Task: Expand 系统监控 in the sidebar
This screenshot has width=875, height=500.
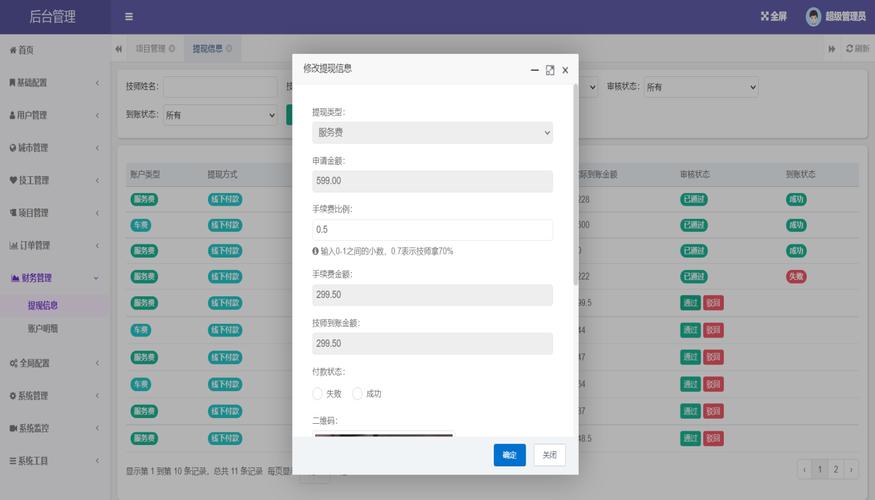Action: pos(55,428)
